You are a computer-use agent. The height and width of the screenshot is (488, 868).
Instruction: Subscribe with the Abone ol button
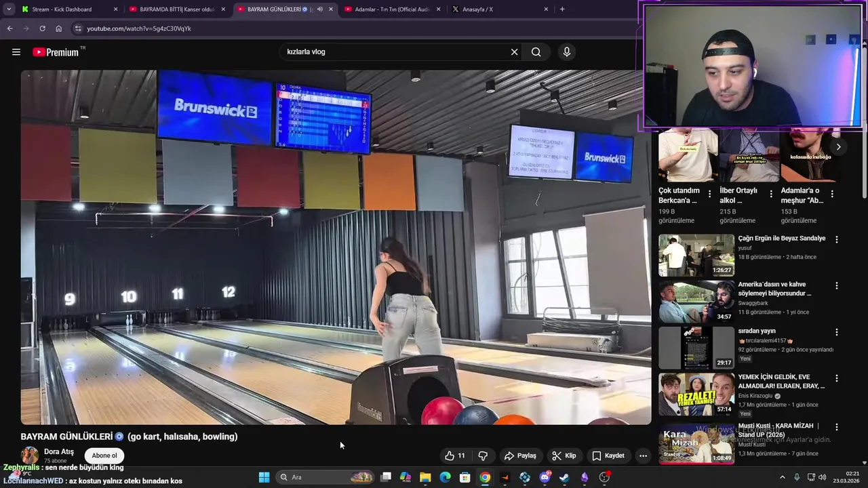(104, 455)
